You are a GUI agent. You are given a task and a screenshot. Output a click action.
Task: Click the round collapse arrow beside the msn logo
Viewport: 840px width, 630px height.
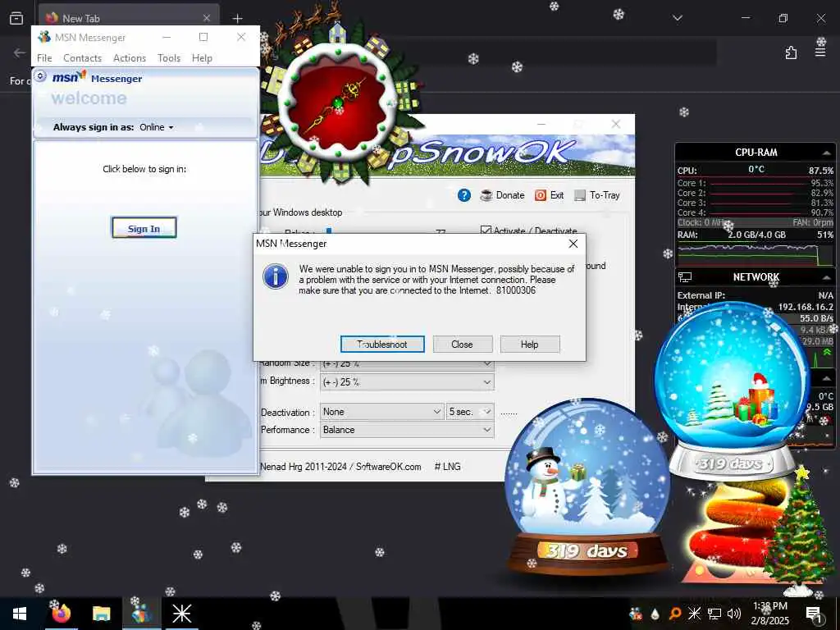(40, 76)
